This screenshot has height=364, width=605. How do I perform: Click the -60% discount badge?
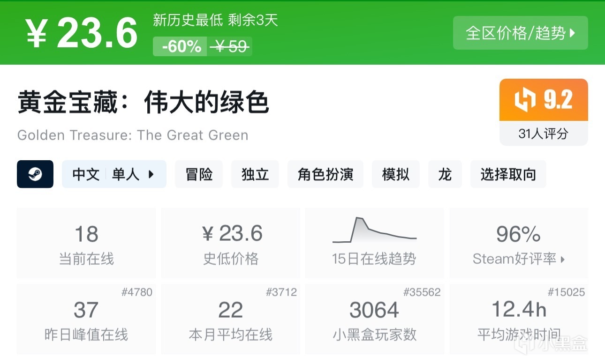[x=180, y=46]
